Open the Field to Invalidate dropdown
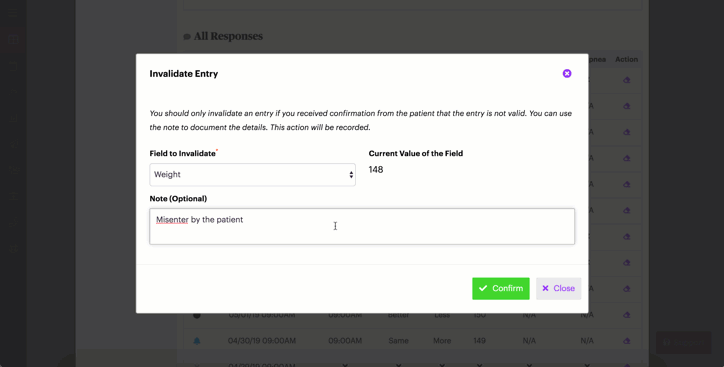Image resolution: width=724 pixels, height=367 pixels. click(252, 174)
